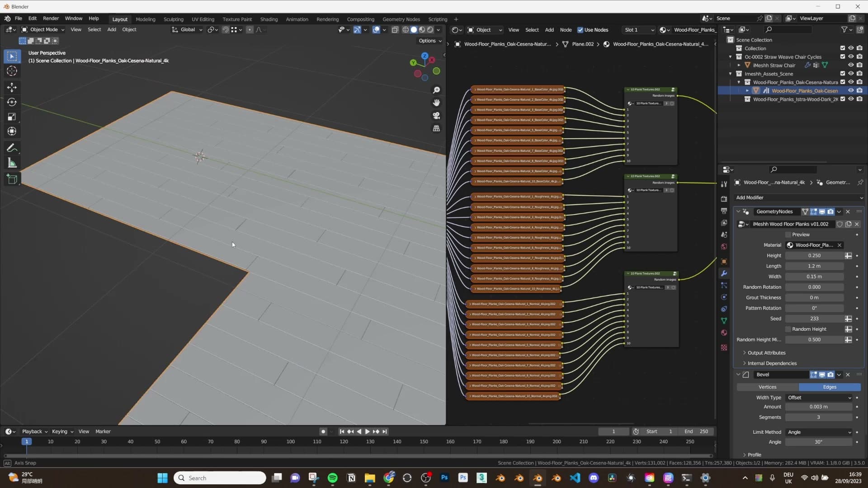Open Discord from the taskbar

pyautogui.click(x=594, y=478)
